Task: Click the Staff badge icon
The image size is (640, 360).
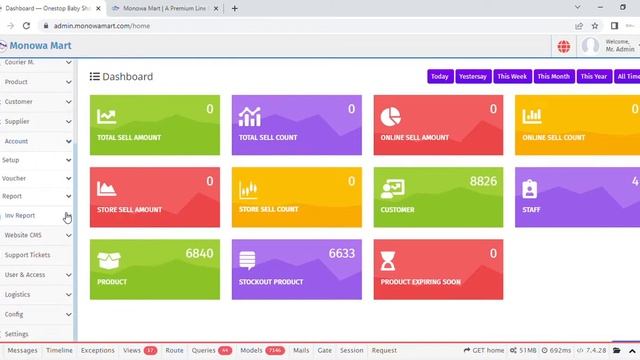Action: pos(529,189)
